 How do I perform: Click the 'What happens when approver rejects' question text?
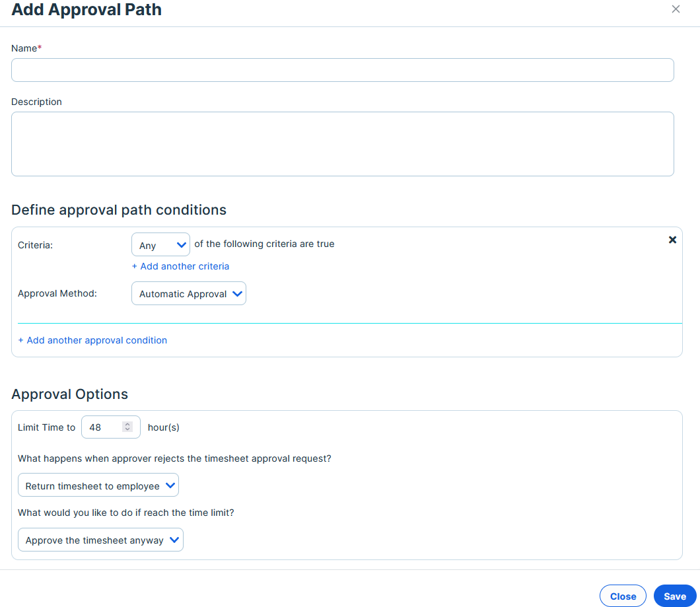pos(174,458)
